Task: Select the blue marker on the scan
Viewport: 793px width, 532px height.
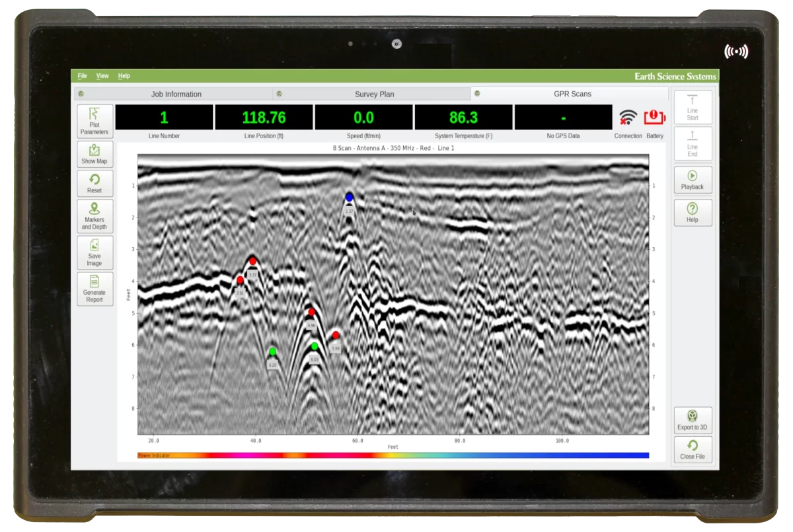Action: click(348, 196)
